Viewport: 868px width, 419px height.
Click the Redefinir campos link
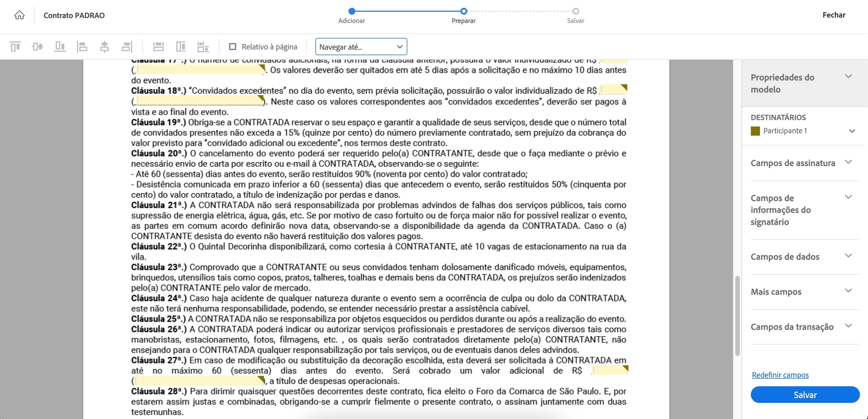[780, 375]
